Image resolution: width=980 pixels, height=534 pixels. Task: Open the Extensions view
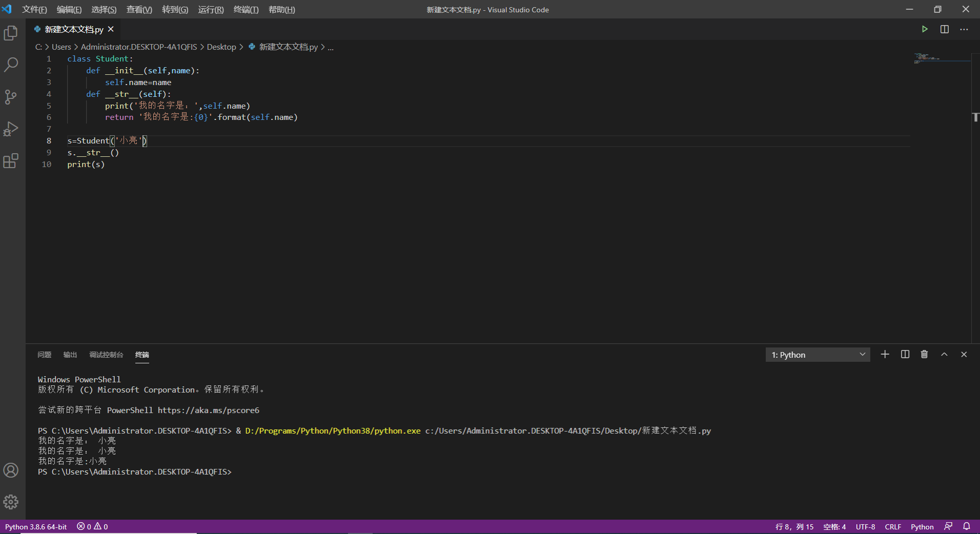coord(11,161)
